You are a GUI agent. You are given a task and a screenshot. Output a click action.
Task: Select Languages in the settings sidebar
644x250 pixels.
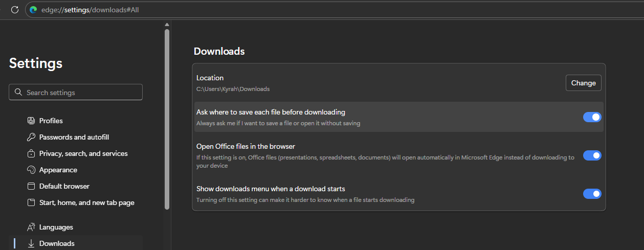point(56,227)
